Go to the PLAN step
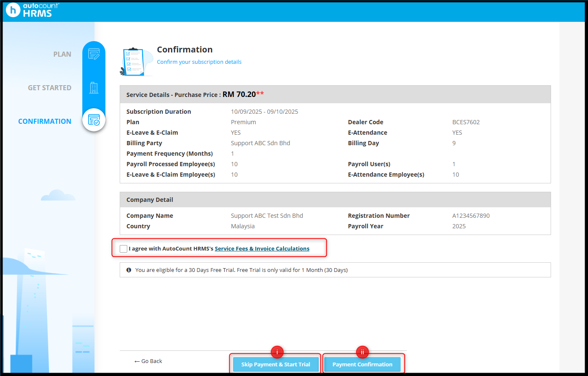Image resolution: width=588 pixels, height=376 pixels. pyautogui.click(x=62, y=54)
